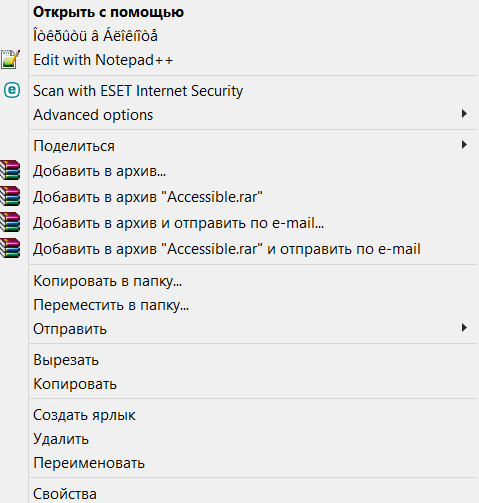Select "Scan with ESET Internet Security"

pos(138,91)
